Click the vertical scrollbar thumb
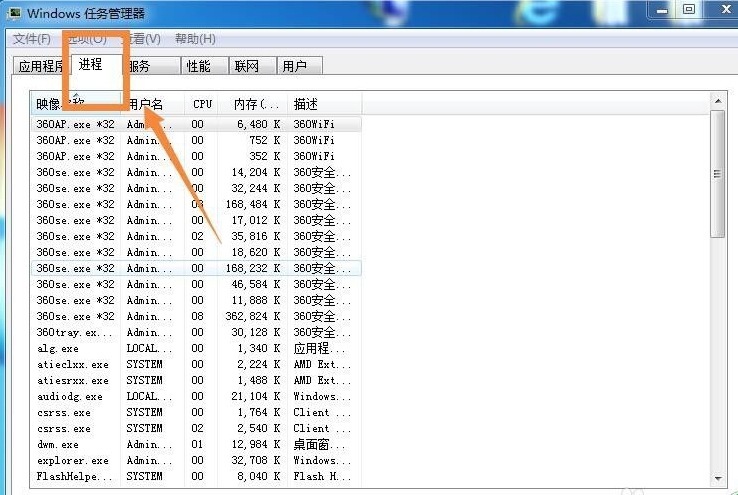 coord(717,173)
